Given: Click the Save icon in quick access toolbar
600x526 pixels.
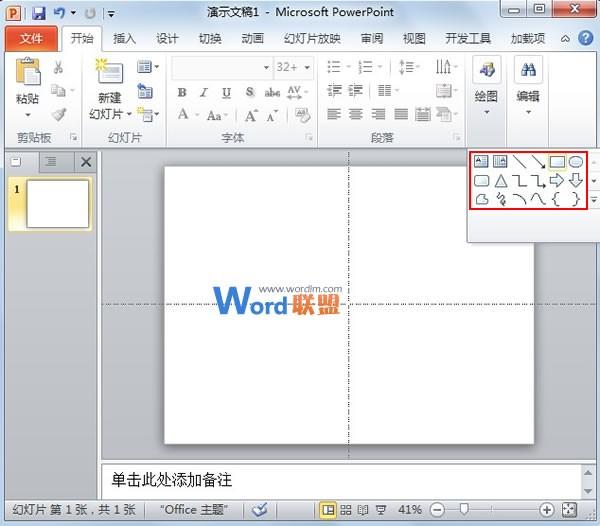Looking at the screenshot, I should (x=39, y=13).
